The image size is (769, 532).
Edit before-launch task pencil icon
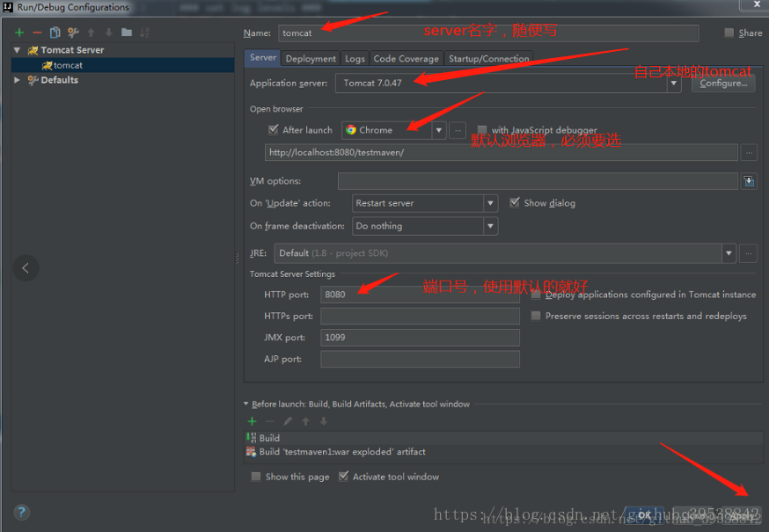pyautogui.click(x=288, y=421)
